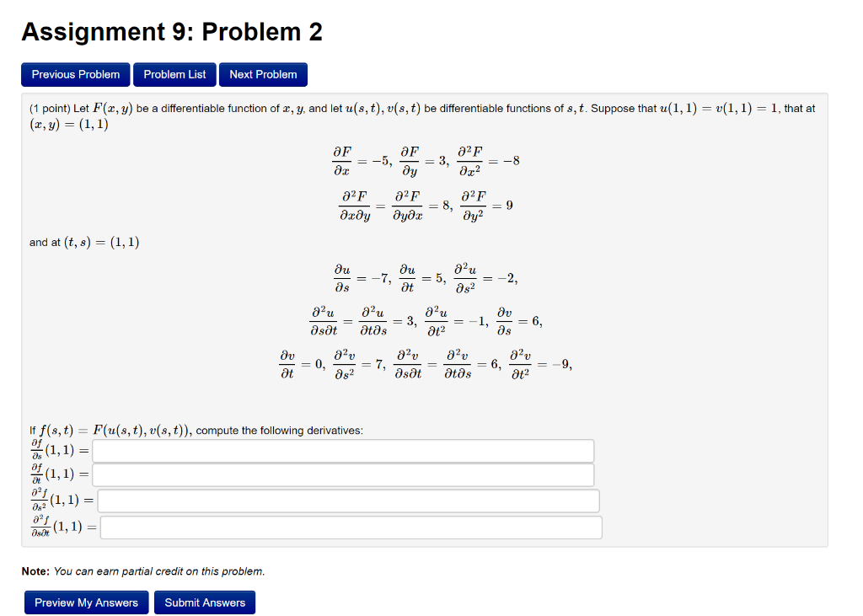Click the Problem List navigation control
This screenshot has height=616, width=863.
click(x=174, y=74)
